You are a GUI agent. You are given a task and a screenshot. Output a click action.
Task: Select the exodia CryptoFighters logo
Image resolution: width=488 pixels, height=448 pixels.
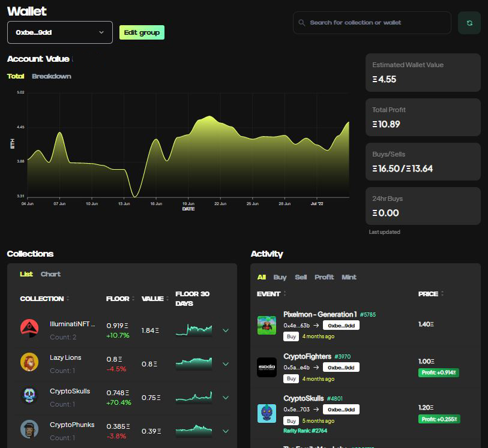267,366
